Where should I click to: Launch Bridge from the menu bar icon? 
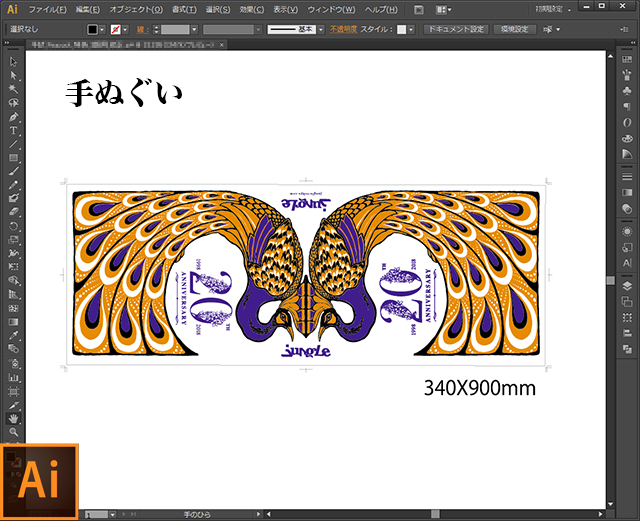[419, 9]
